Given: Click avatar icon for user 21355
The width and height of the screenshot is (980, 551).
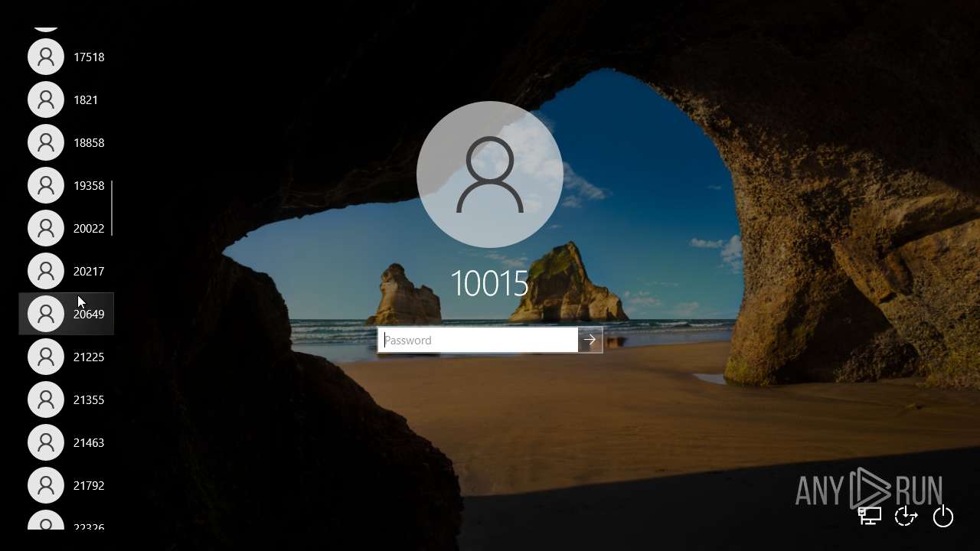Looking at the screenshot, I should (46, 399).
